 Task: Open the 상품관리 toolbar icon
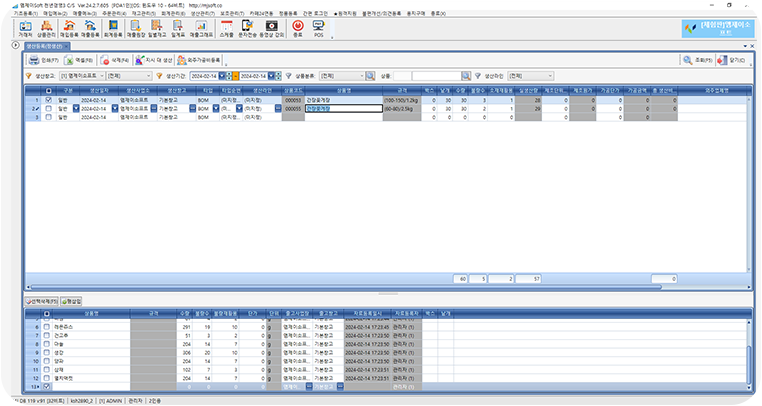coord(46,29)
